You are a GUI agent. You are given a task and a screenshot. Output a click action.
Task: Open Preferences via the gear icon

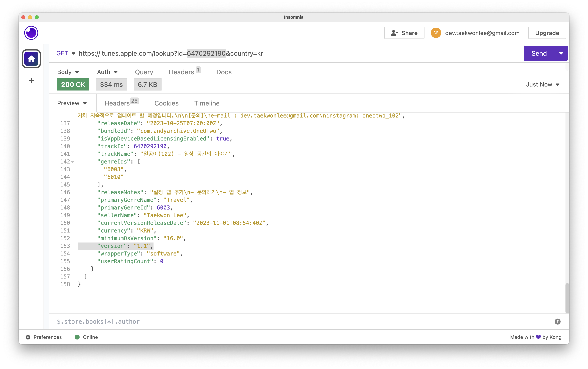pyautogui.click(x=28, y=337)
